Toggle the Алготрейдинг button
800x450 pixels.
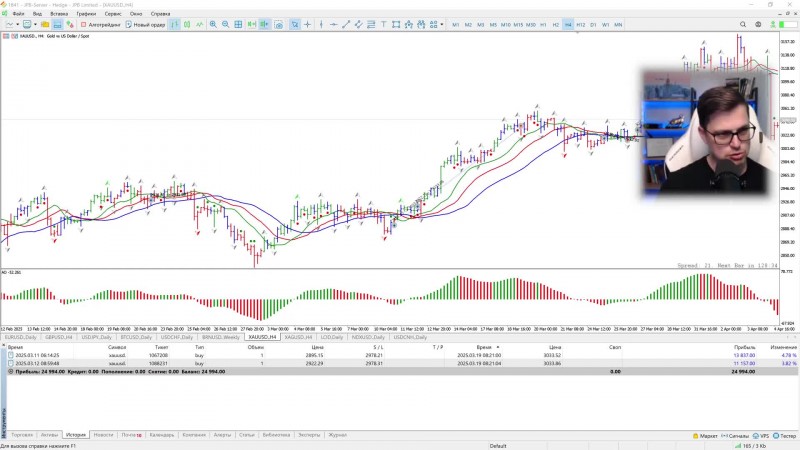click(x=101, y=24)
